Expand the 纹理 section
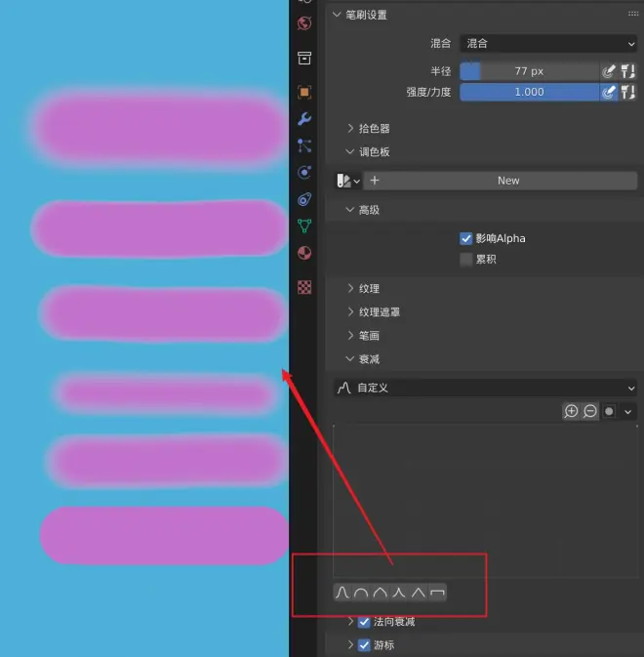 350,288
